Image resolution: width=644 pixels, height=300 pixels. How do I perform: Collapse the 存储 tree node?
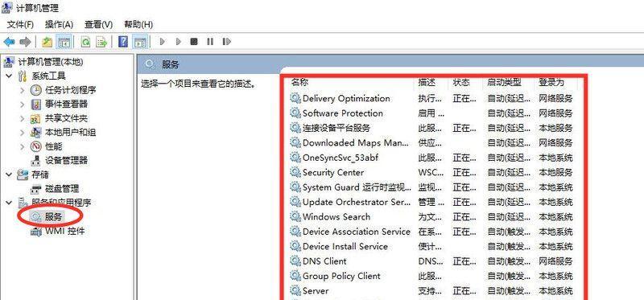(9, 175)
